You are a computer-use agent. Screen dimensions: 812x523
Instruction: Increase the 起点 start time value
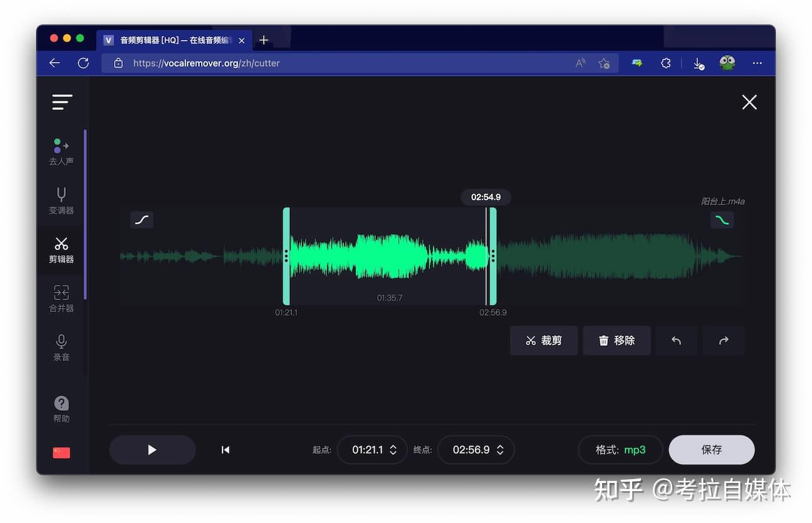(x=393, y=445)
